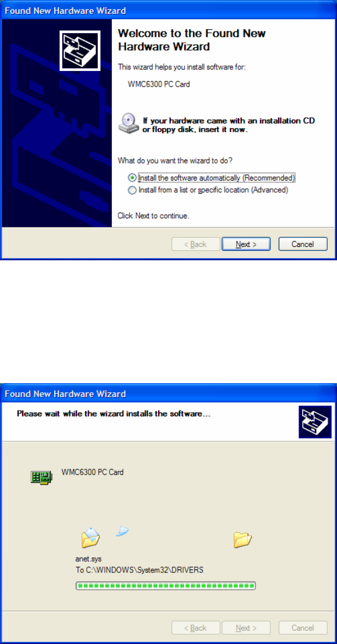
Task: Click the flying paper icon in copy animation
Action: 122,532
